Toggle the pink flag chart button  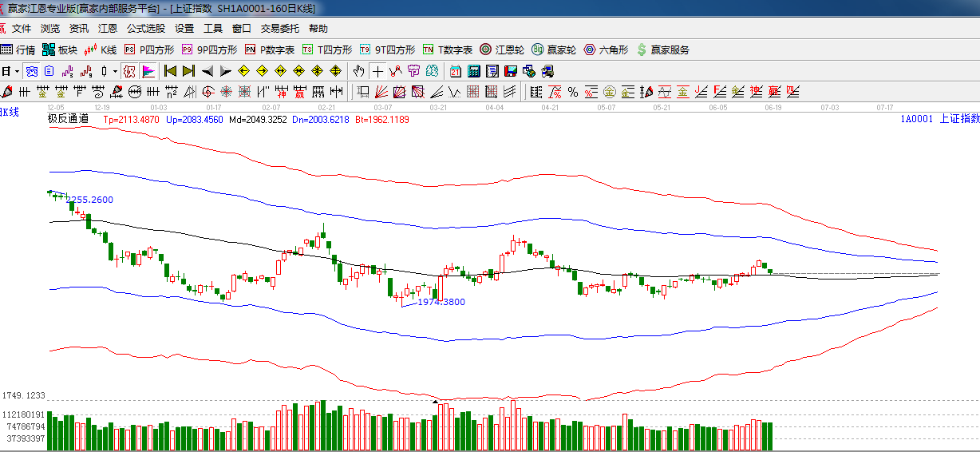(148, 71)
